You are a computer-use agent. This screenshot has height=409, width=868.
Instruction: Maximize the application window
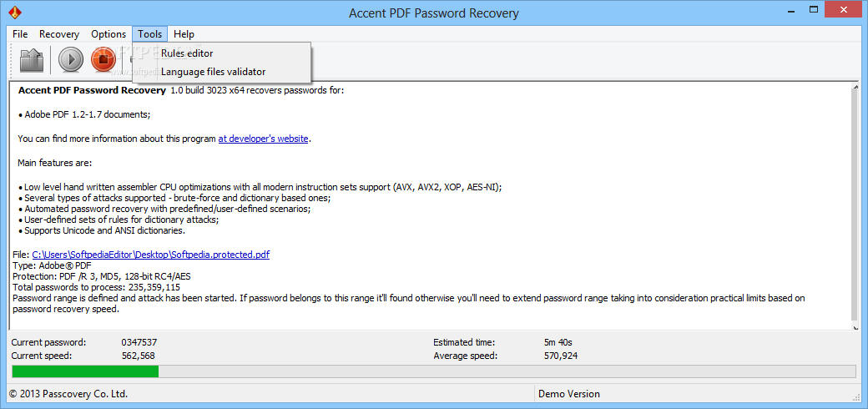[x=813, y=10]
